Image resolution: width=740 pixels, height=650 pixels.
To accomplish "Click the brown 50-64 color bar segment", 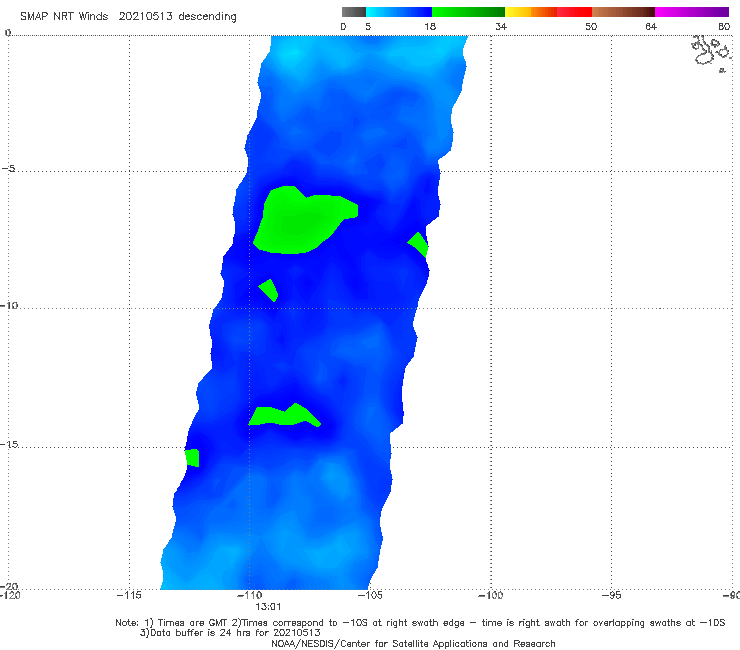I will (x=623, y=12).
